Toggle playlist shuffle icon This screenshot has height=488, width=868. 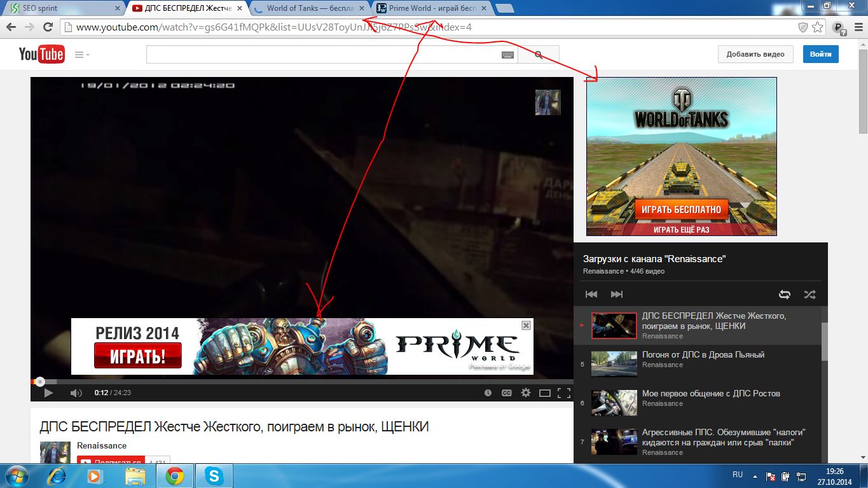[x=809, y=294]
